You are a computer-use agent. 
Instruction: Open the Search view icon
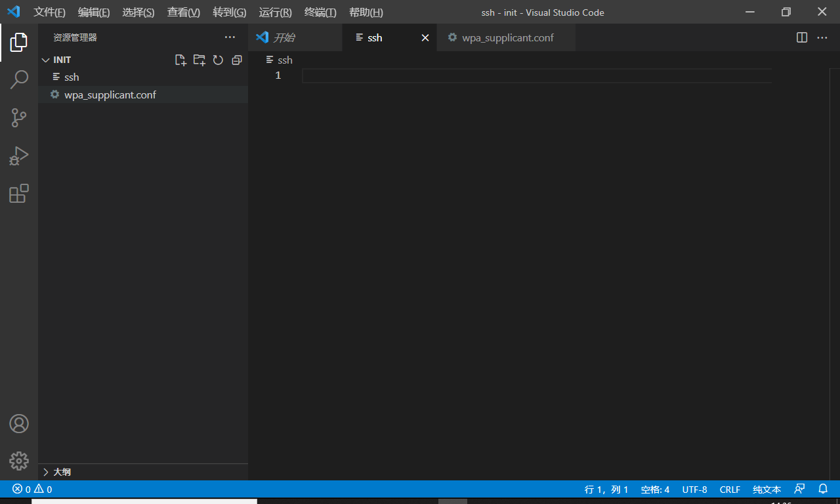coord(19,80)
